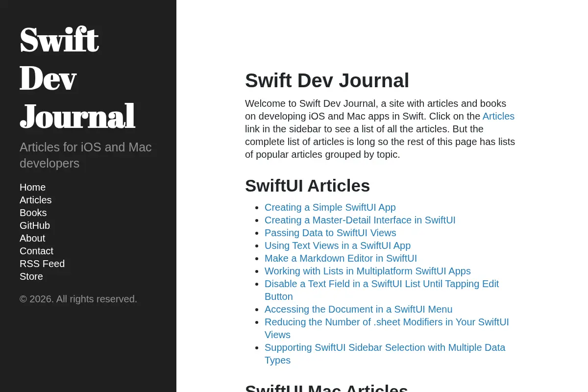Image resolution: width=588 pixels, height=392 pixels.
Task: Select the SwiftUI Mac Articles heading
Action: click(326, 388)
